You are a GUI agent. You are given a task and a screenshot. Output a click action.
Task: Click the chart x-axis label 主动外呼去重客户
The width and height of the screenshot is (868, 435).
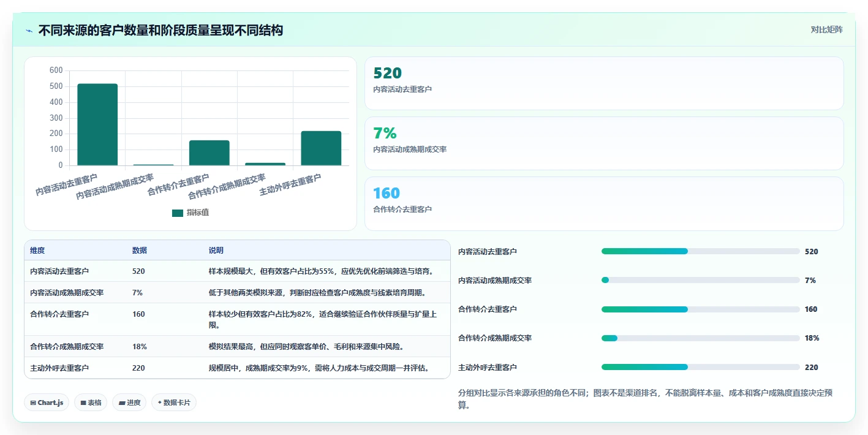point(291,185)
